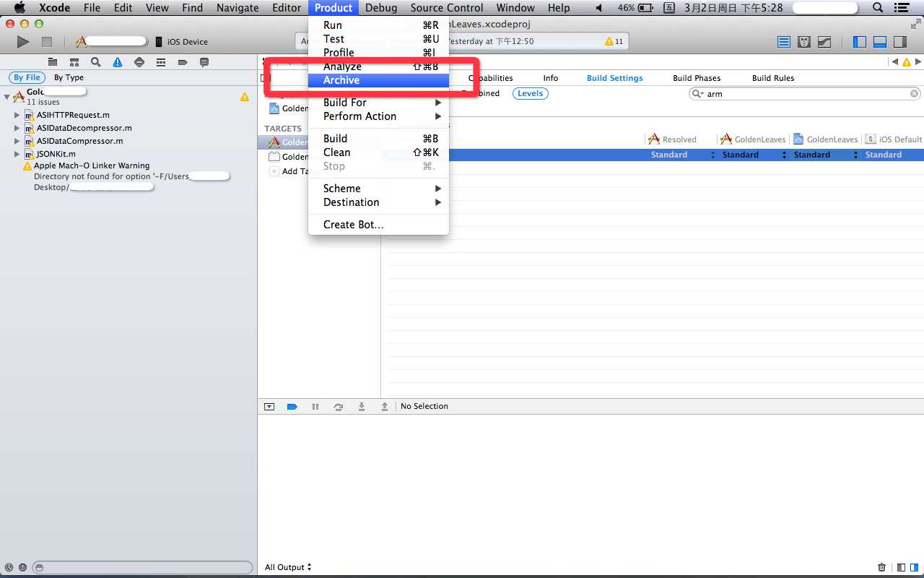924x578 pixels.
Task: Select the issue navigator warning icon
Action: 118,62
